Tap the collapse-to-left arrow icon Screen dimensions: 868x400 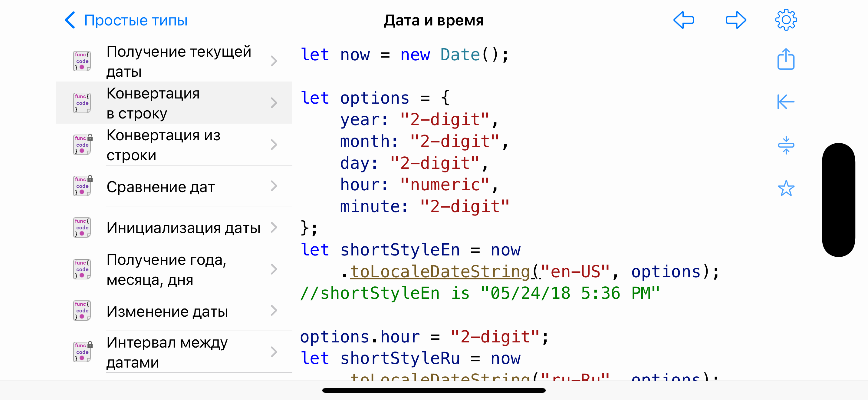(x=786, y=102)
